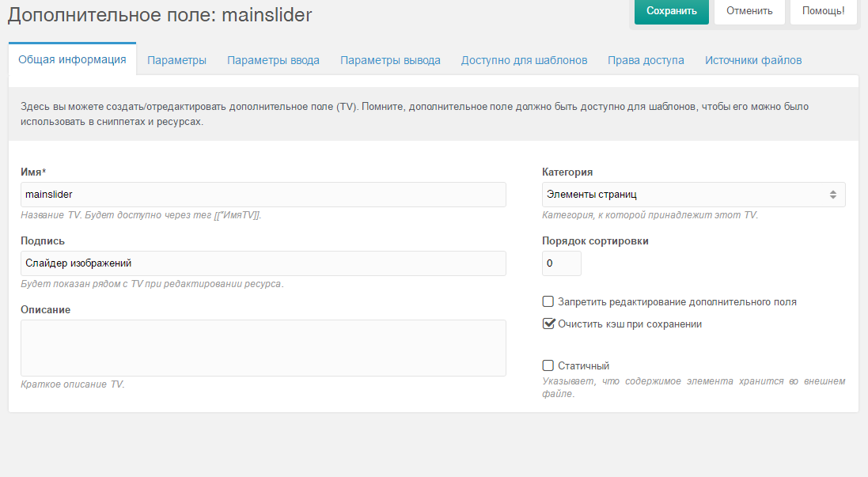Click the category dropdown arrow icon
The height and width of the screenshot is (477, 868).
point(832,195)
